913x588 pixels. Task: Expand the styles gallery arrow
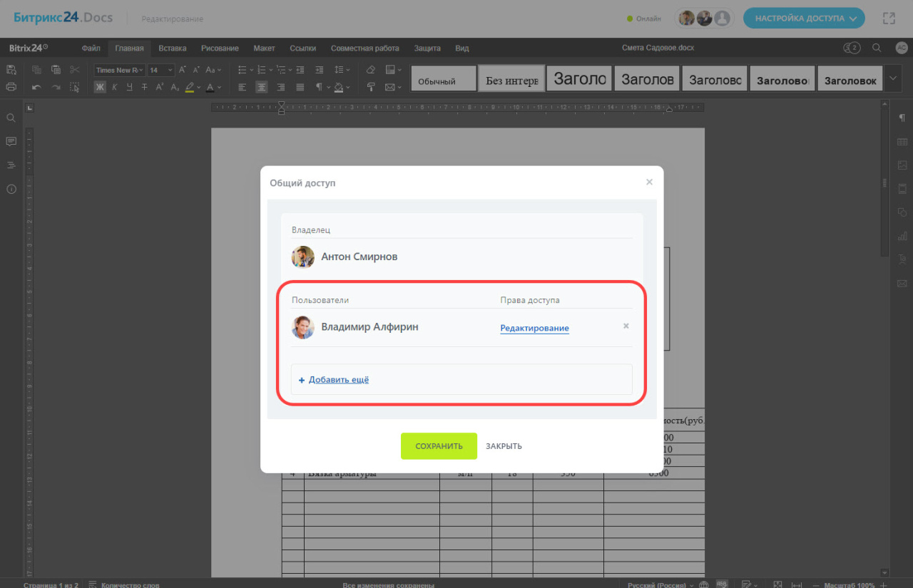(894, 78)
